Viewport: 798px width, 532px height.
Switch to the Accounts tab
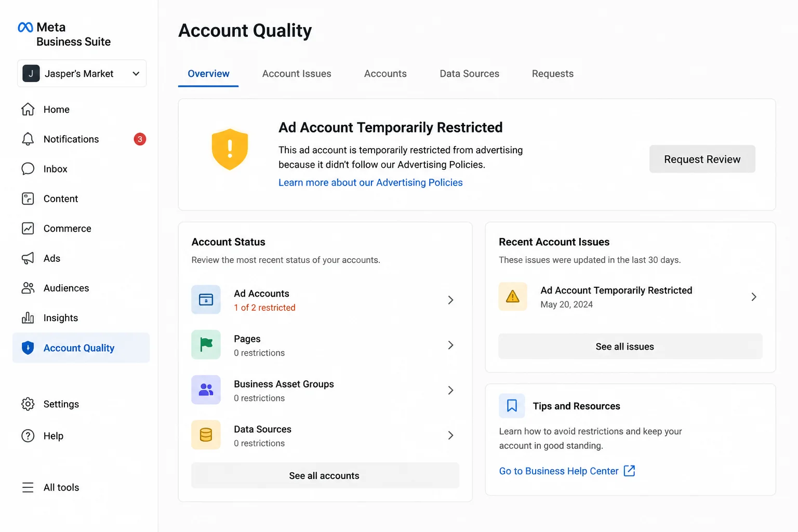click(385, 74)
